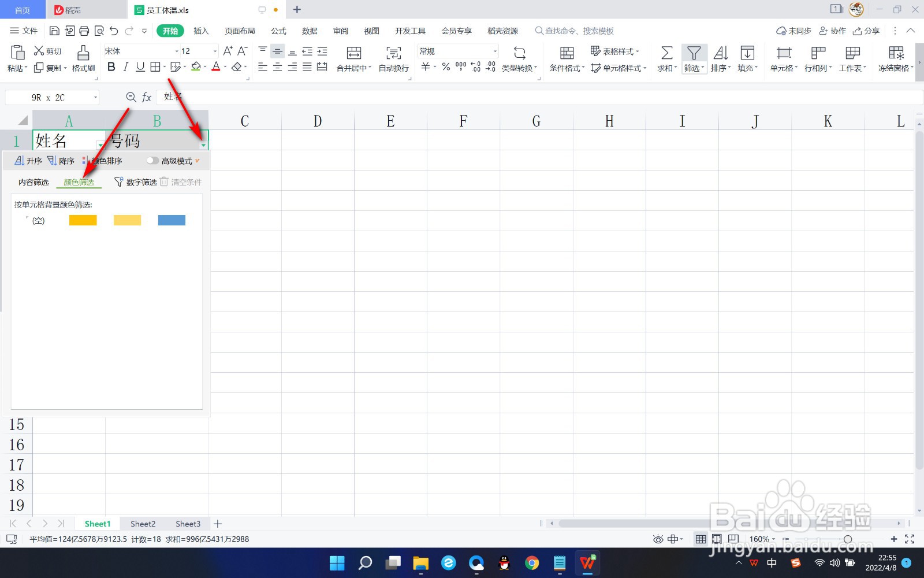Viewport: 924px width, 578px height.
Task: Open the Data ribbon tab
Action: click(310, 31)
